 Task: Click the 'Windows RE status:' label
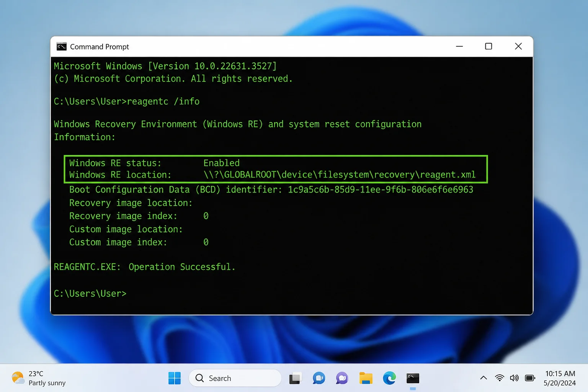point(115,163)
